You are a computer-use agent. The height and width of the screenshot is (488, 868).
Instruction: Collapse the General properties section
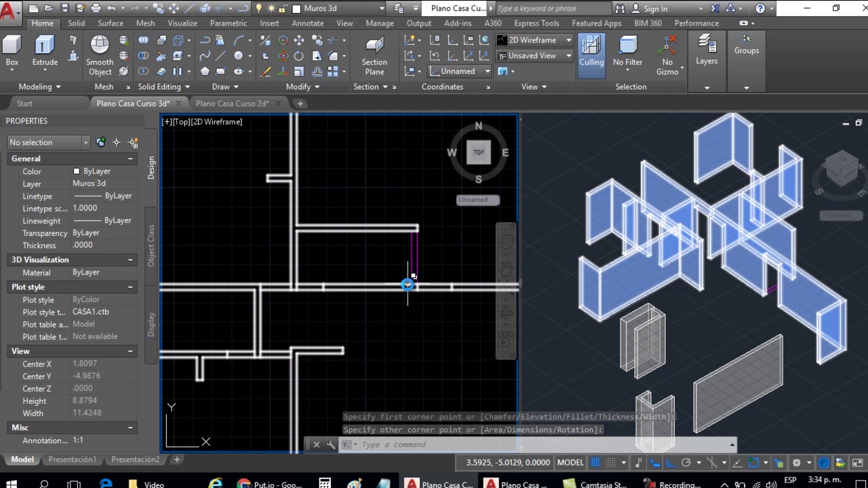point(130,159)
